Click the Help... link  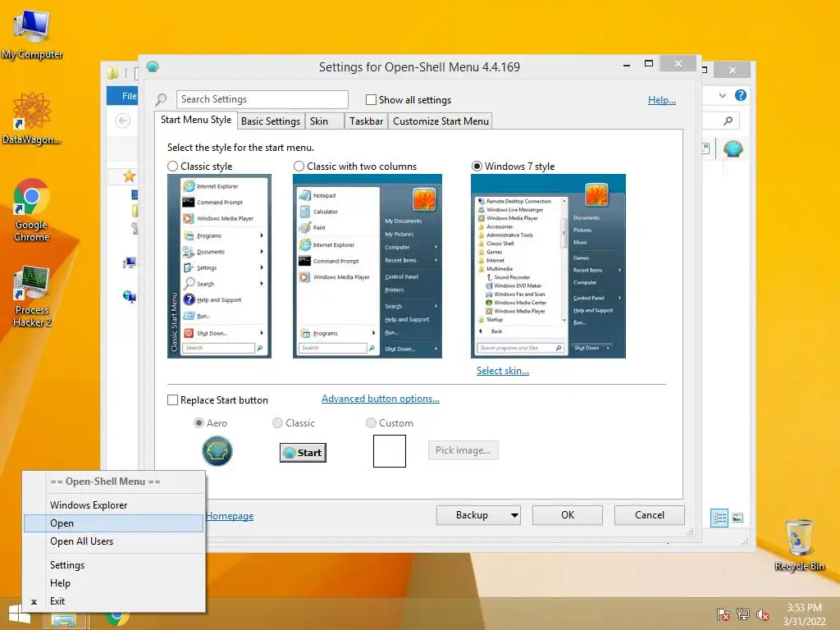pyautogui.click(x=662, y=99)
